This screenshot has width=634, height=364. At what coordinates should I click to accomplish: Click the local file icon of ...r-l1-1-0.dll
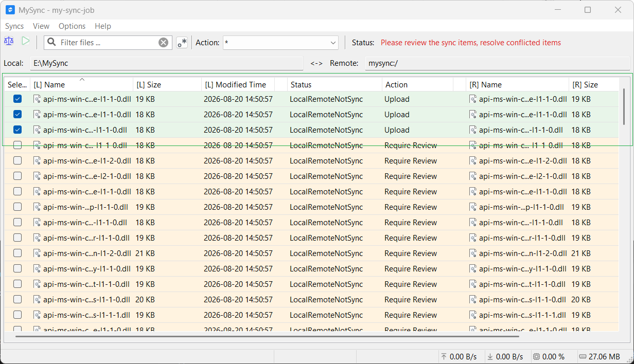(37, 238)
